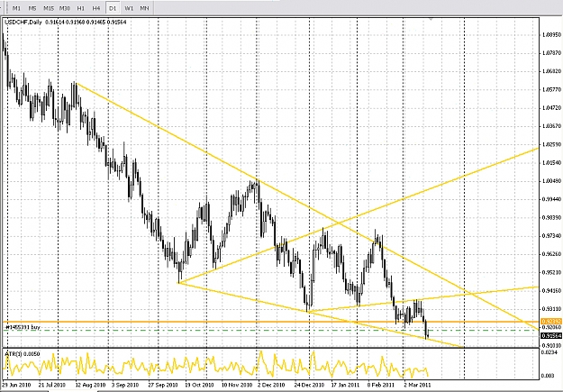Viewport: 563px width, 392px height.
Task: Switch chart to MN monthly timeframe
Action: pos(144,8)
